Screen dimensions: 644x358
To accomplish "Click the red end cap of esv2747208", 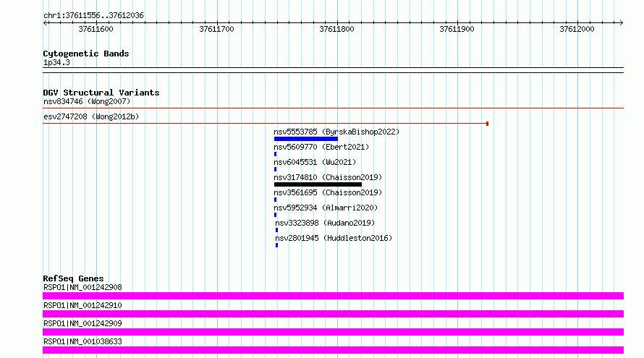I will tap(487, 124).
